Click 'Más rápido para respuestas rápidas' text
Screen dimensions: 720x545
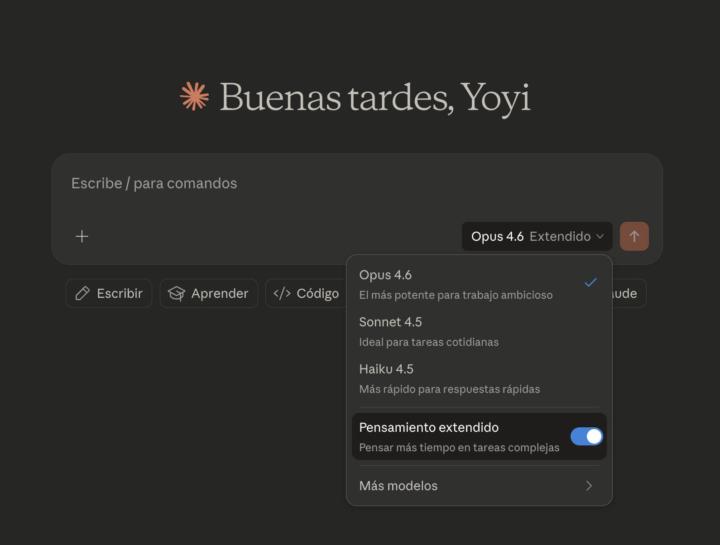click(450, 389)
